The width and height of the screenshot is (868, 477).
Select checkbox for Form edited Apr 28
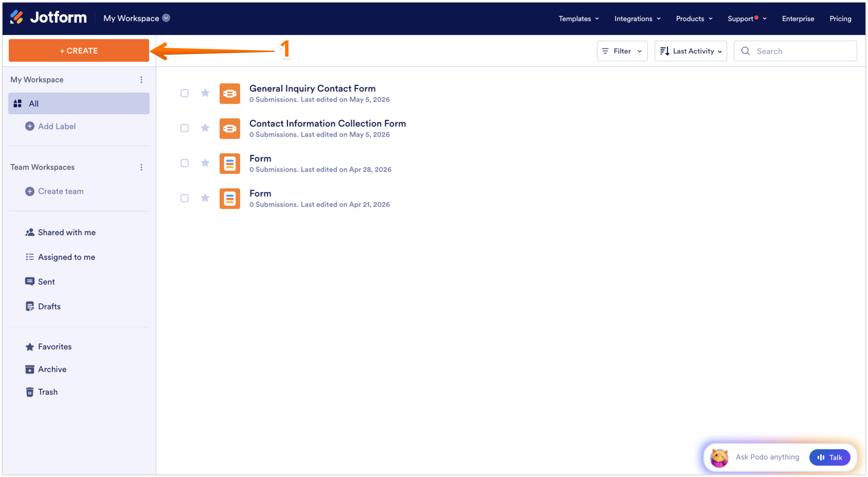point(184,163)
